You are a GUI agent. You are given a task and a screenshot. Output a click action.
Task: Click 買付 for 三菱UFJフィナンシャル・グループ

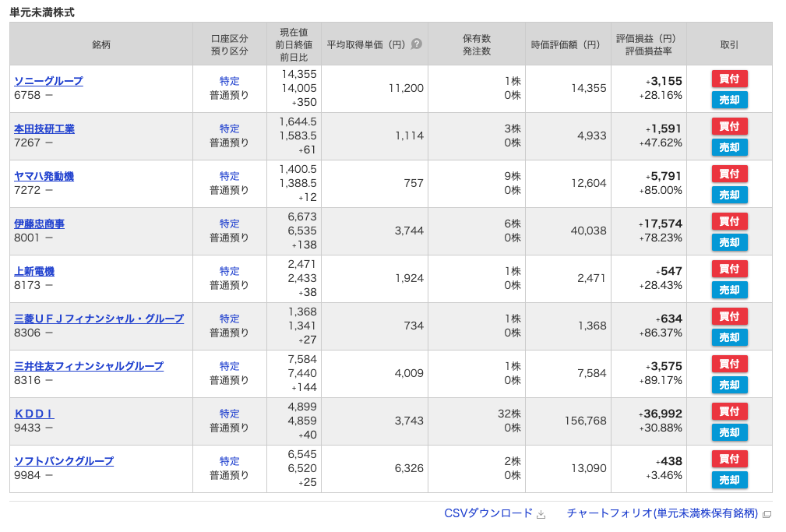click(x=729, y=316)
